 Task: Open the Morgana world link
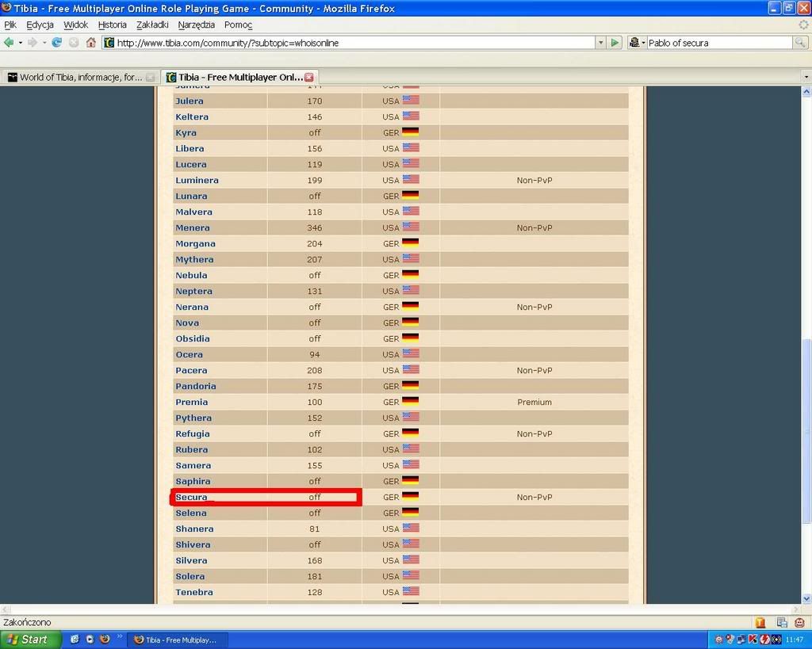(x=195, y=244)
